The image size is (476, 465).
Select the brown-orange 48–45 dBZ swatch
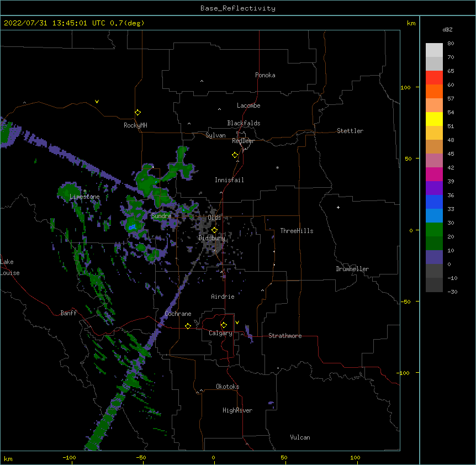[x=434, y=146]
